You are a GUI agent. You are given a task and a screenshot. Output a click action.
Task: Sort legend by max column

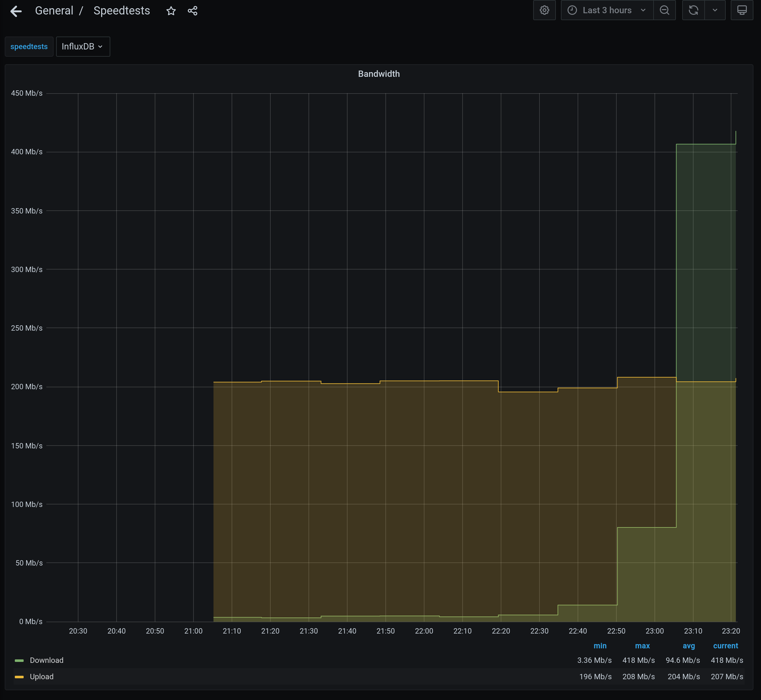(643, 646)
